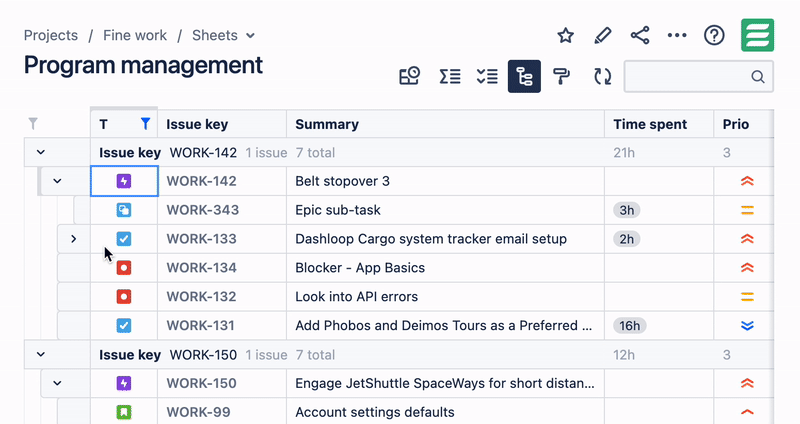Go to Projects in the breadcrumb
This screenshot has width=800, height=424.
point(51,35)
